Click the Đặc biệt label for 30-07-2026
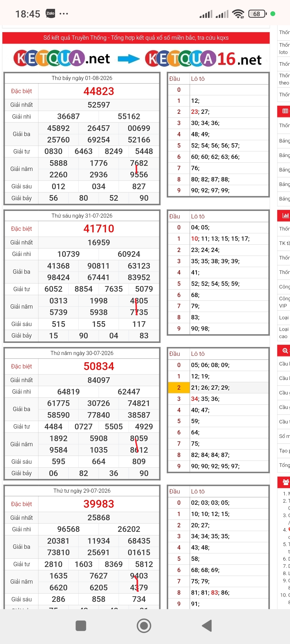290x644 pixels. pyautogui.click(x=21, y=366)
